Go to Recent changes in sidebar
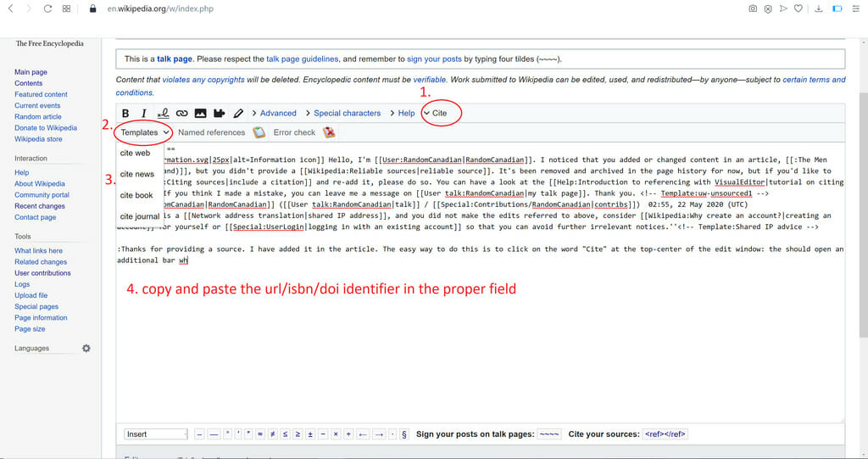The width and height of the screenshot is (868, 459). click(x=39, y=206)
